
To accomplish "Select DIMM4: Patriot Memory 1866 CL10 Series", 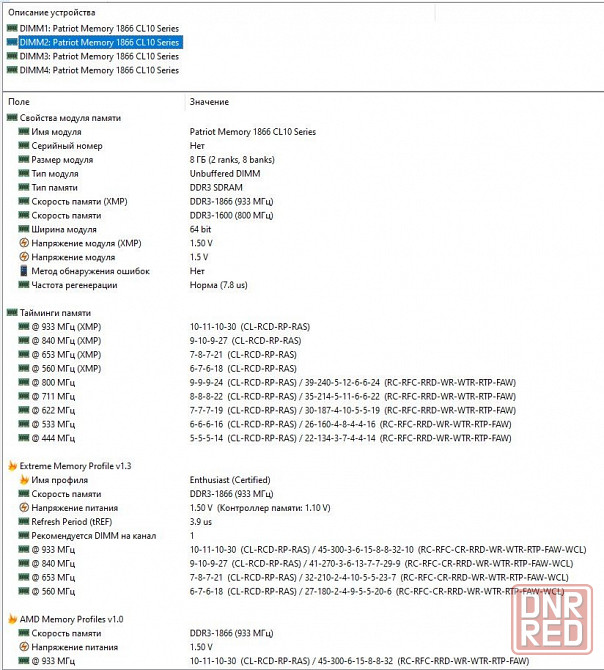I will coord(99,70).
